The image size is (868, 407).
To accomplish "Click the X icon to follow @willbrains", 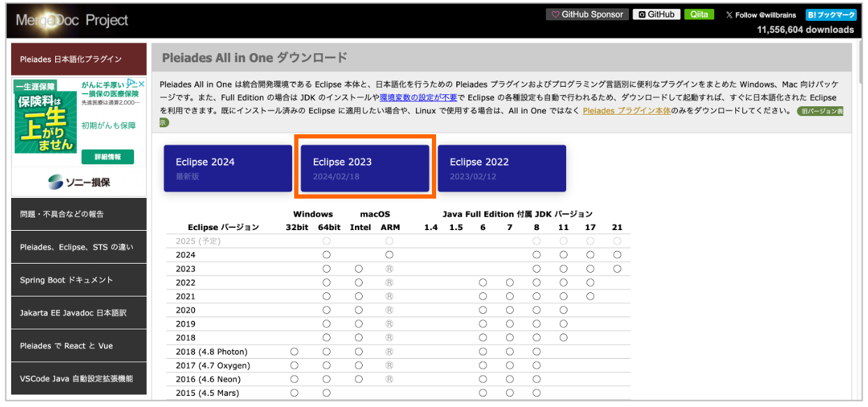I will (x=729, y=14).
